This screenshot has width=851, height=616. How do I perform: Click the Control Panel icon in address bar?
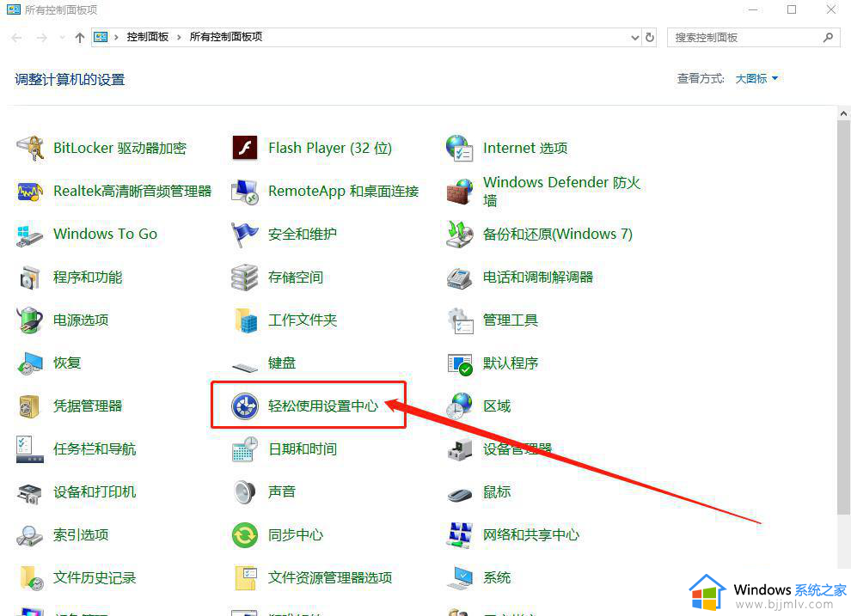tap(101, 37)
